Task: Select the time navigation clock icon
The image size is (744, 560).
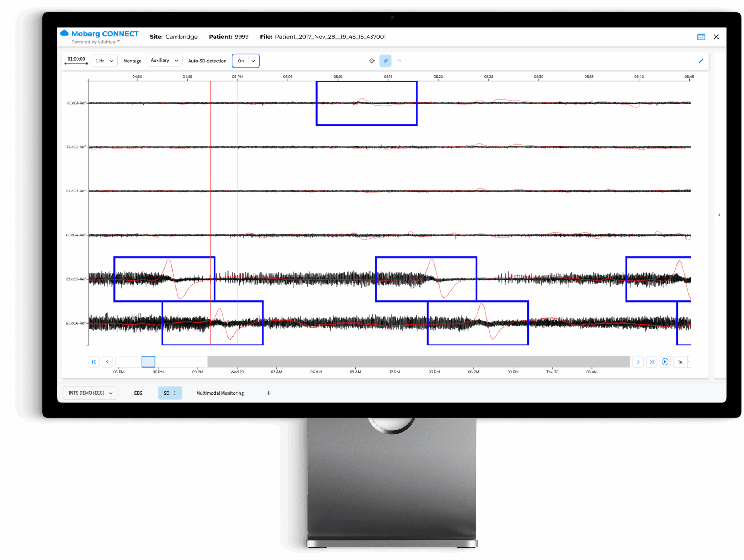Action: pos(372,61)
